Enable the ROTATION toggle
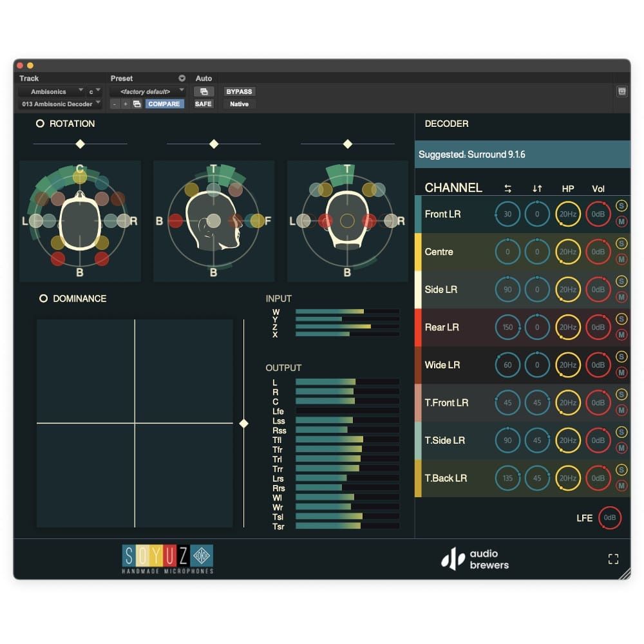 (40, 123)
